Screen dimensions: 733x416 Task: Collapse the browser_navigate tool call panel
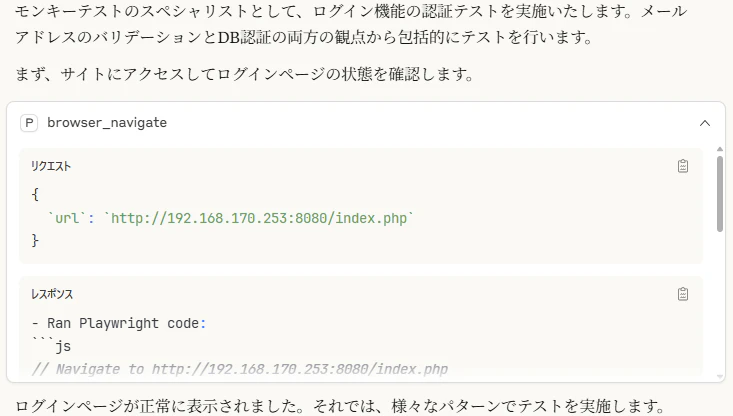[704, 123]
